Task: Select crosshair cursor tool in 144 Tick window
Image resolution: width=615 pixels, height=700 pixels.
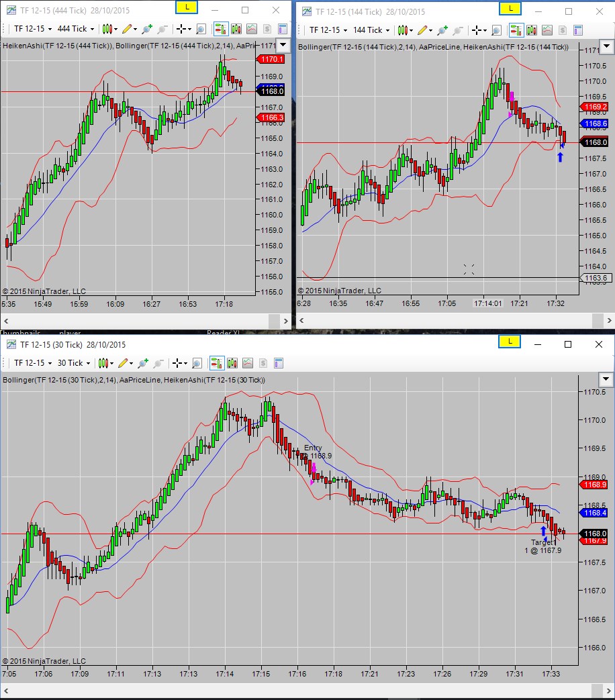Action: (x=479, y=30)
